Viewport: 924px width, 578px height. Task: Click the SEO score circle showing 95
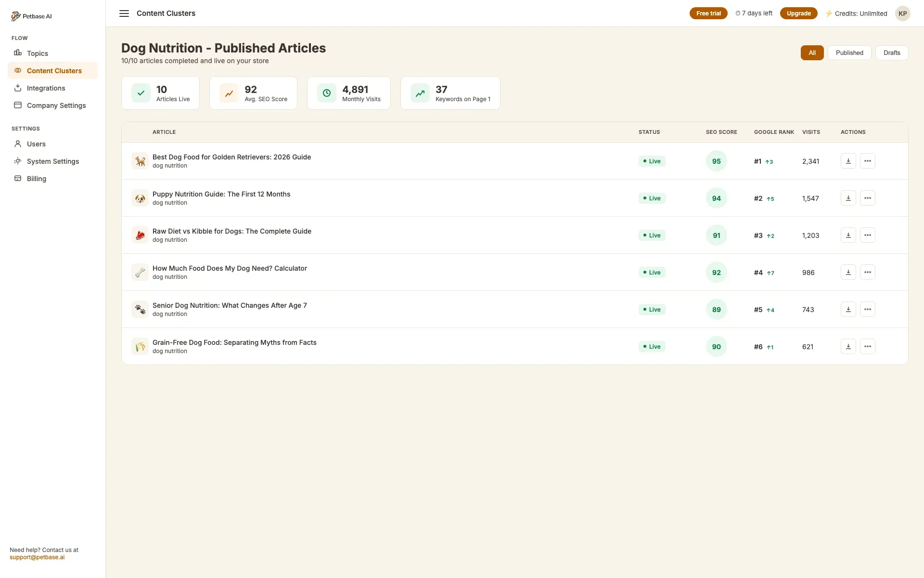coord(716,160)
